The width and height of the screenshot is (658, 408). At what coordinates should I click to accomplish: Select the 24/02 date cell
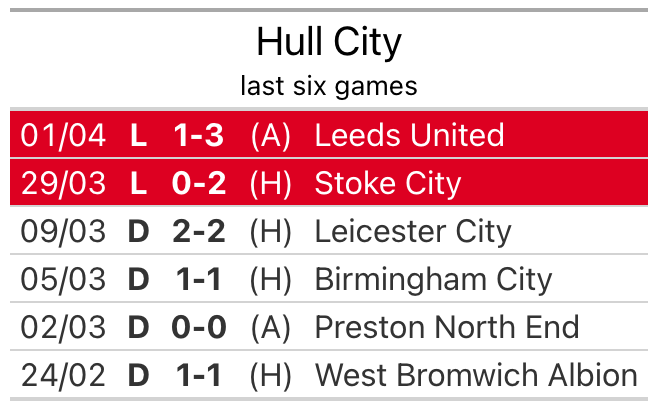(x=63, y=375)
